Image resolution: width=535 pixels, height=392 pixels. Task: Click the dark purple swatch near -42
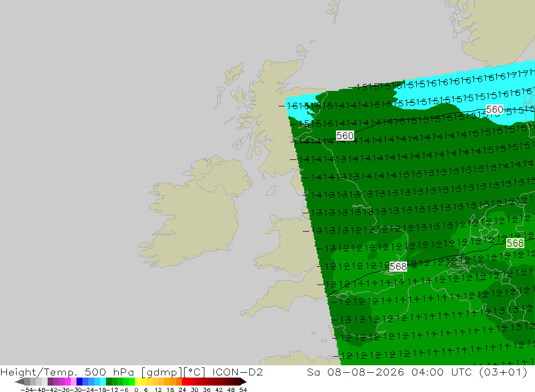point(50,381)
